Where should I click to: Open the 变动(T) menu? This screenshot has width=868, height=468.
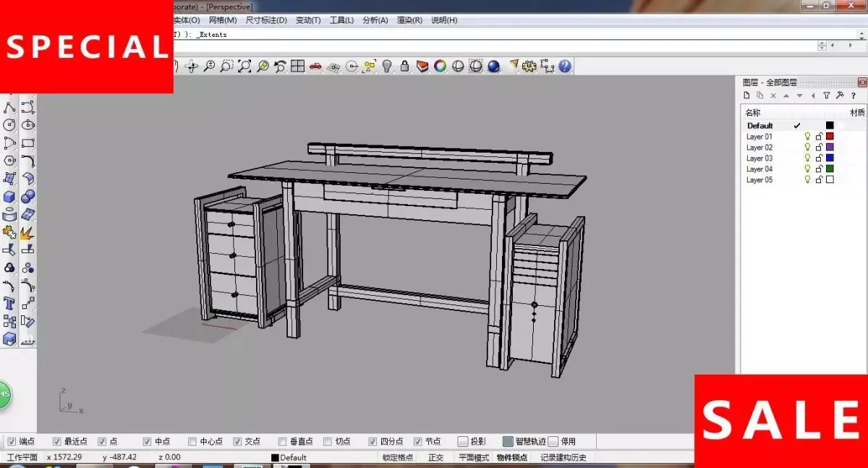[x=308, y=20]
